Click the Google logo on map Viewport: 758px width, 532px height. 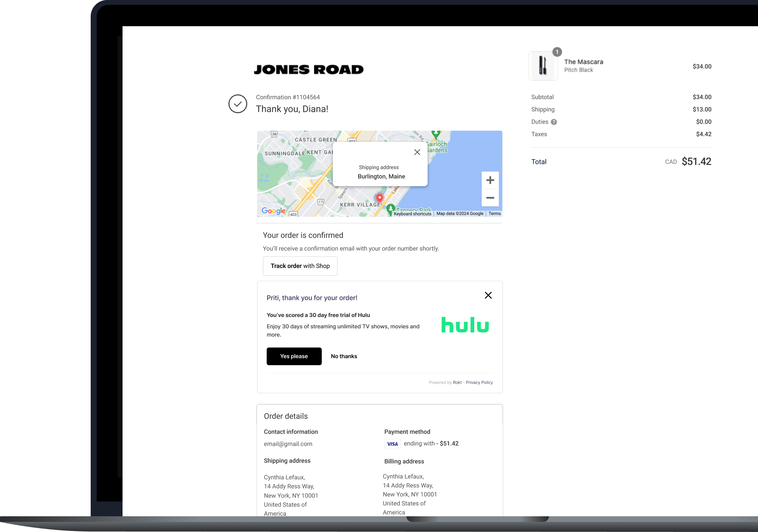pyautogui.click(x=274, y=211)
